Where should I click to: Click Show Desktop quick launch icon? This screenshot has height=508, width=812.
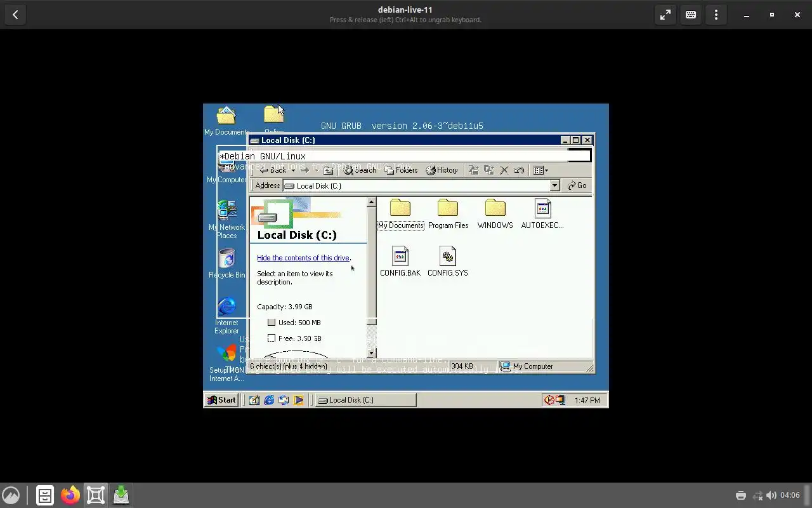click(x=254, y=400)
